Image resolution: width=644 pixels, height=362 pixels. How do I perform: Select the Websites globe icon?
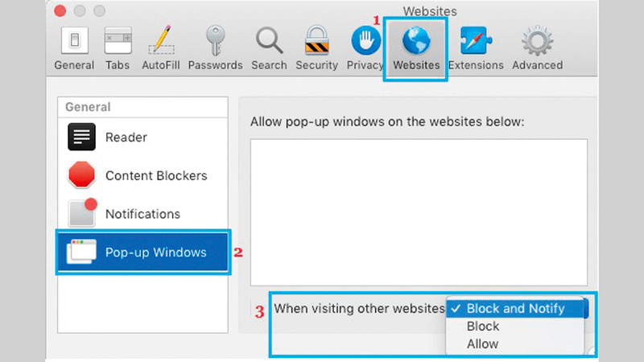pyautogui.click(x=416, y=42)
